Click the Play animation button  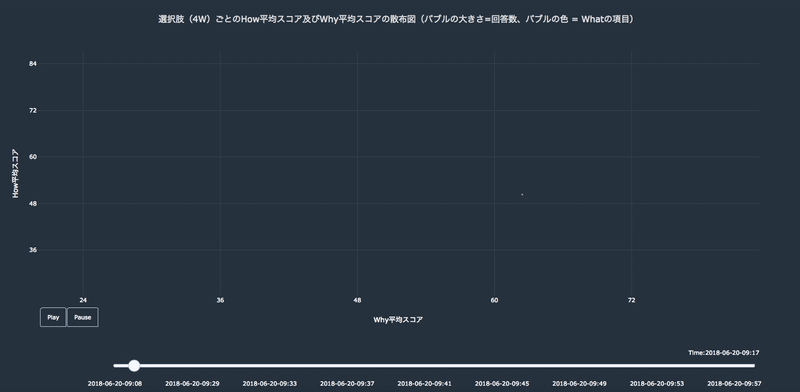(53, 317)
